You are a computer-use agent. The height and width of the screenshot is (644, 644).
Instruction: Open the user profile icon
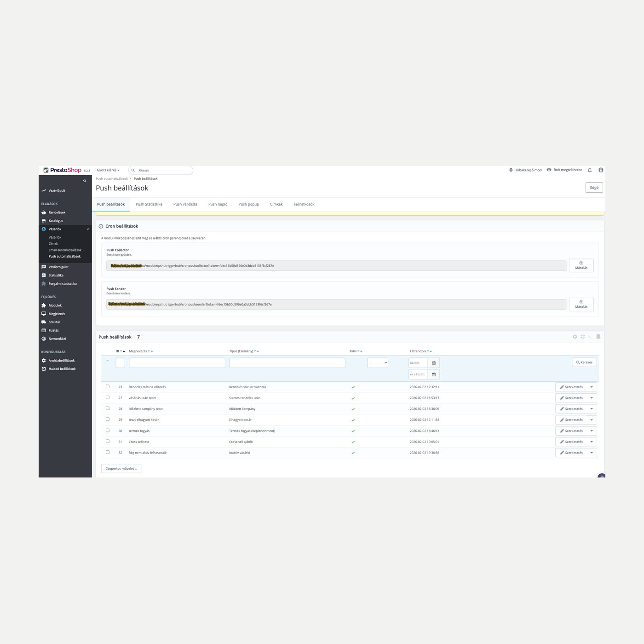coord(601,170)
